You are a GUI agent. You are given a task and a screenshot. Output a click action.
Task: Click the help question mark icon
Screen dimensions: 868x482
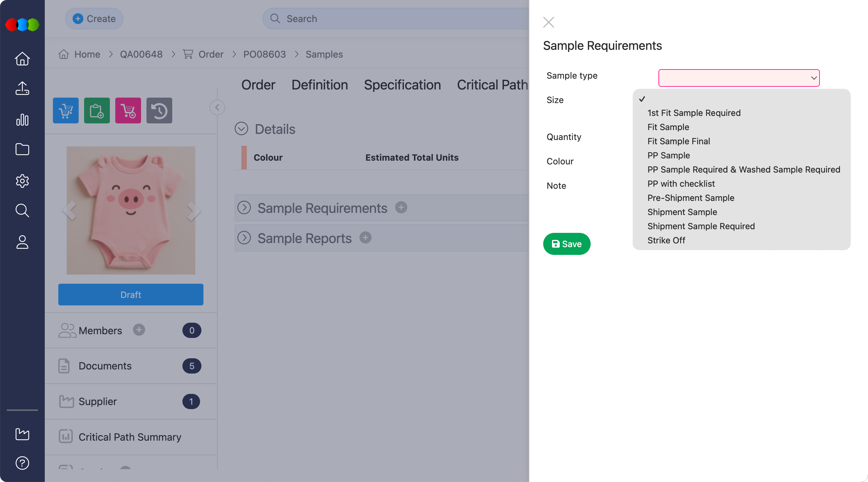[x=22, y=463]
